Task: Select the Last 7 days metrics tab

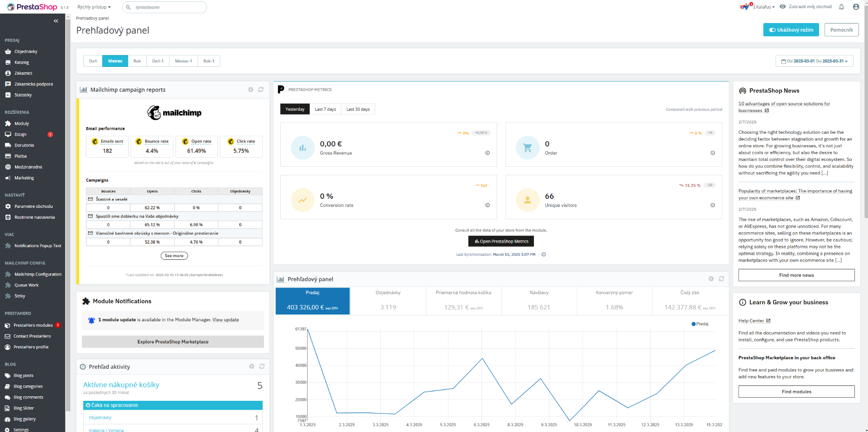Action: pos(325,109)
